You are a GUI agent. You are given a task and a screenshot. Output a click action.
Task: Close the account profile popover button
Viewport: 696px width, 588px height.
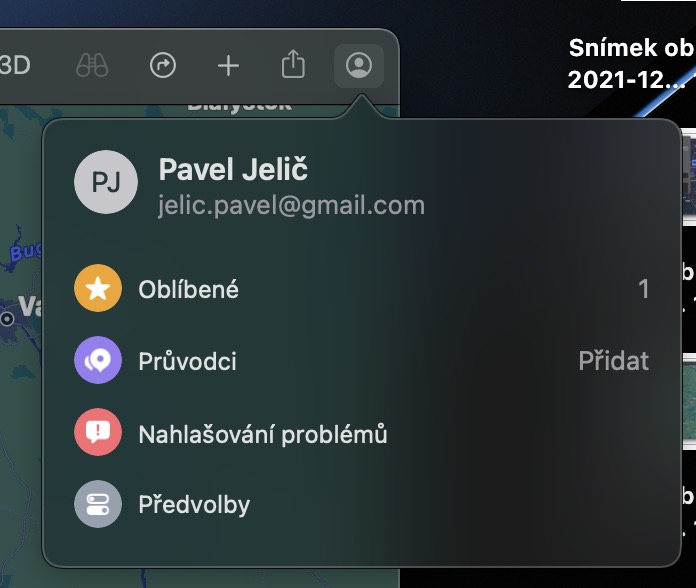click(359, 66)
